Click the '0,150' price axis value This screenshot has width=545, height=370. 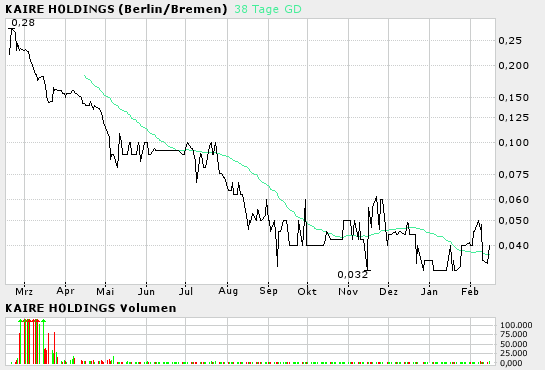tap(513, 98)
